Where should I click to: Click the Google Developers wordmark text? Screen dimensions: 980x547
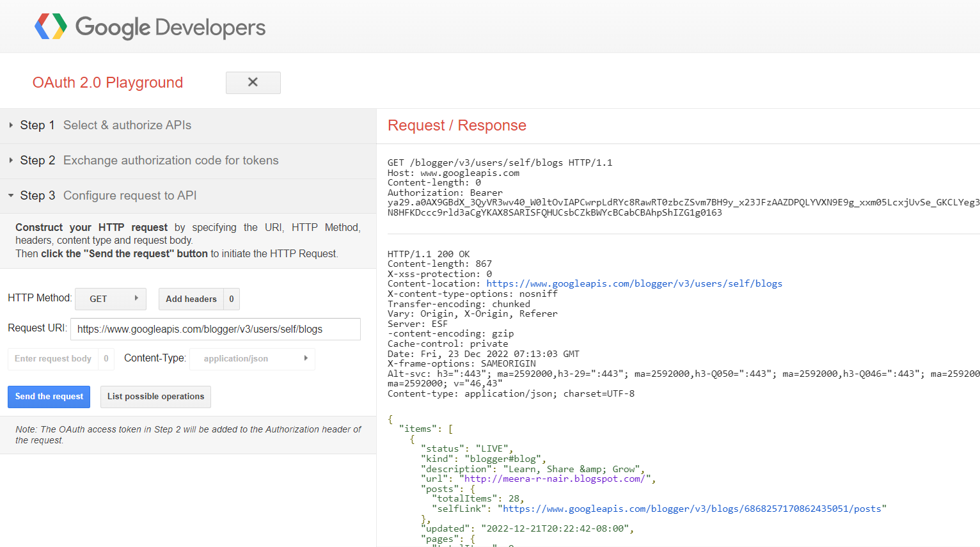click(x=170, y=28)
